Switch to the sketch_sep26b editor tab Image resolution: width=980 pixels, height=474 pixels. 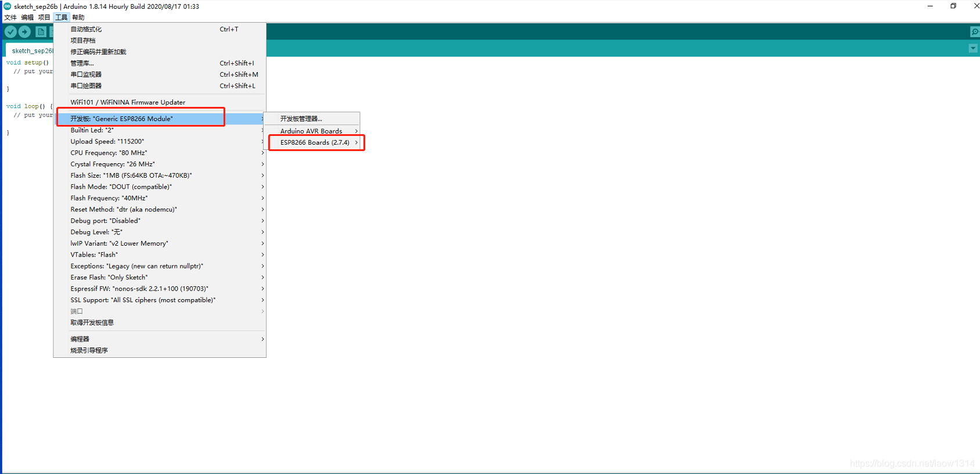tap(31, 51)
